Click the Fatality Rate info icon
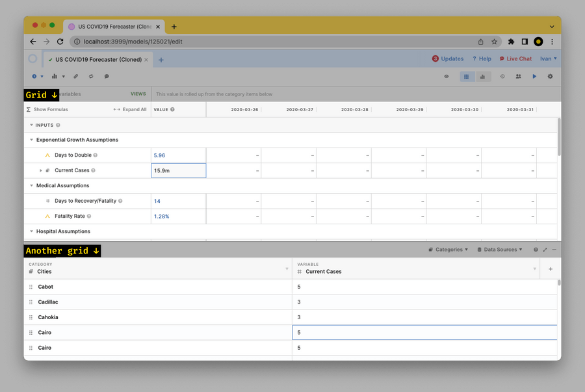Viewport: 585px width, 392px height. click(x=89, y=216)
